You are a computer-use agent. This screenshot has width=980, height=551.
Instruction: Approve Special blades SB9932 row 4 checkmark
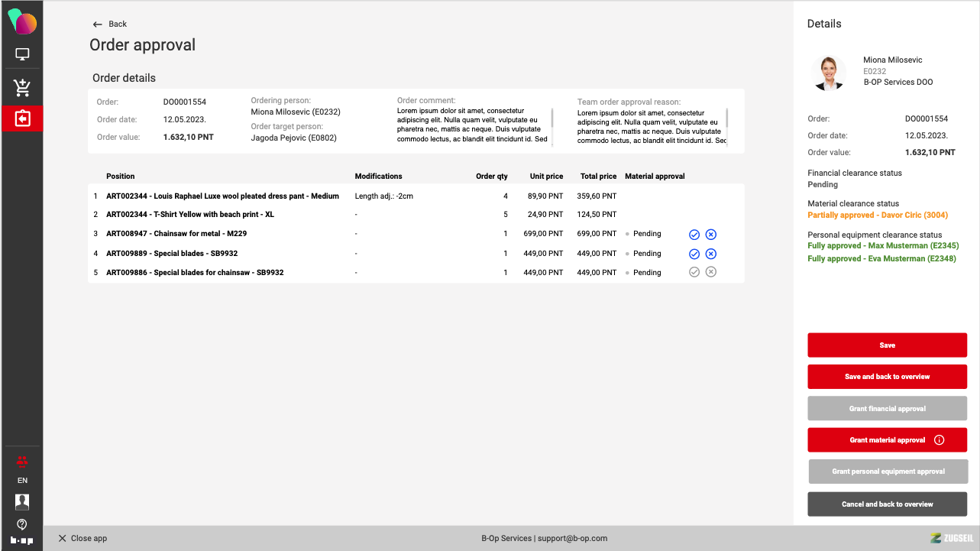pos(694,254)
